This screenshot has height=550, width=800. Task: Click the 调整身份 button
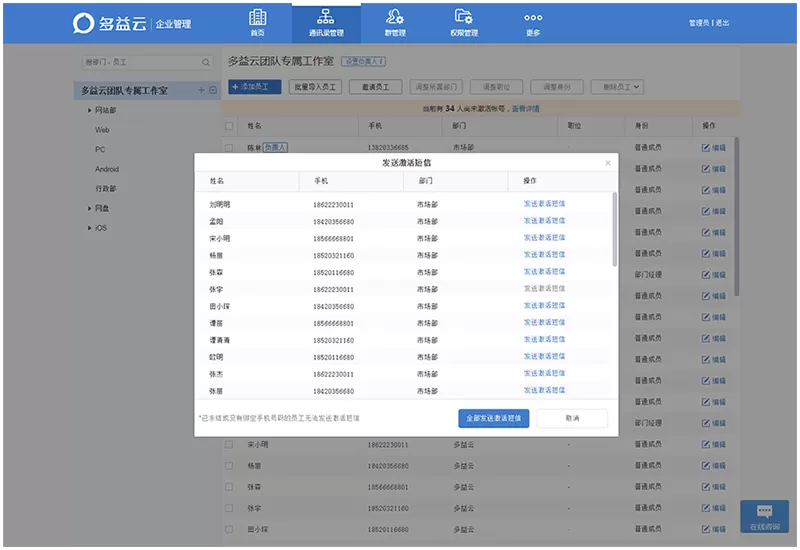coord(557,87)
